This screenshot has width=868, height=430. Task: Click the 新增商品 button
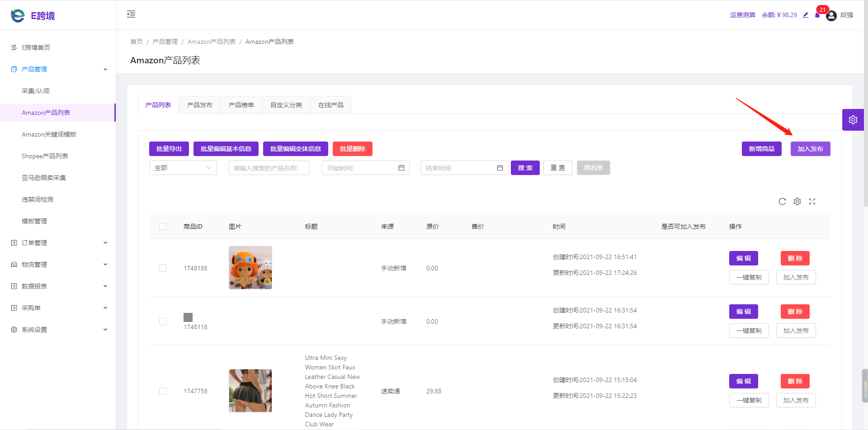tap(762, 149)
